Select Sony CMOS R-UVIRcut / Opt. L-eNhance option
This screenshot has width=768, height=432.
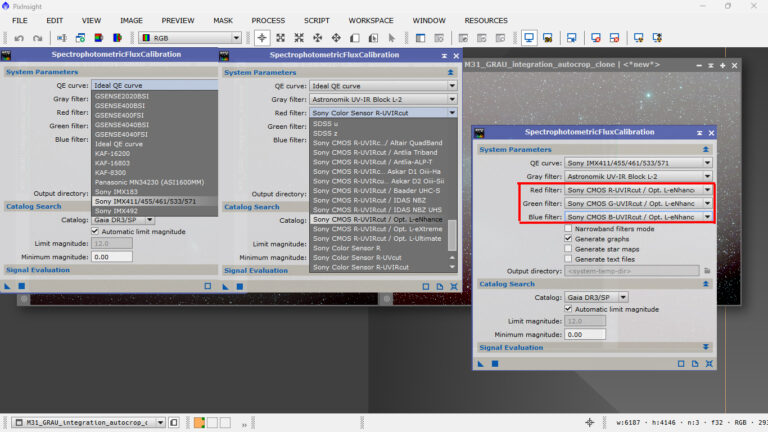pos(379,219)
